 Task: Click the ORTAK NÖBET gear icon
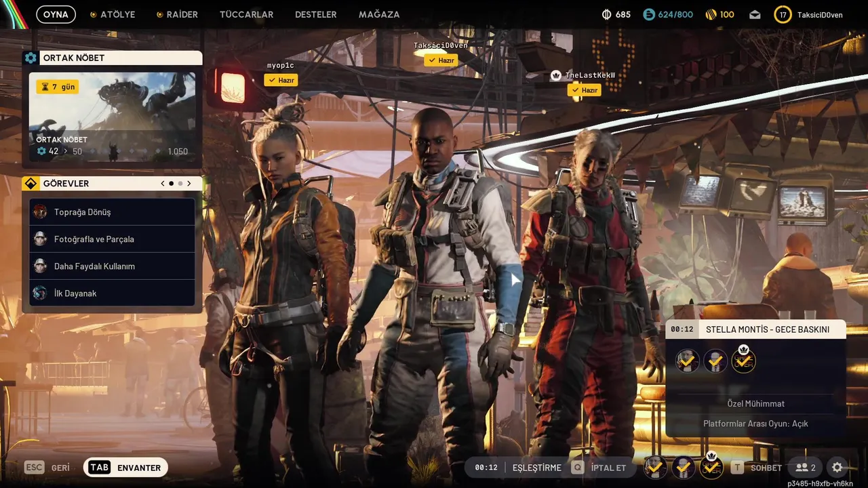[31, 58]
